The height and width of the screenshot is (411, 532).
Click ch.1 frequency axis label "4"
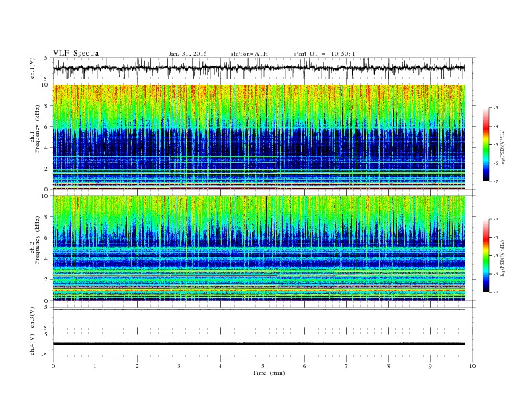46,148
